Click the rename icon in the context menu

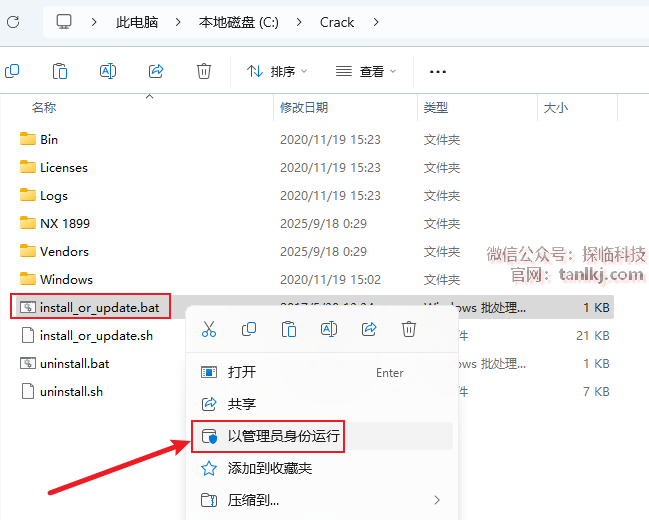[x=329, y=329]
